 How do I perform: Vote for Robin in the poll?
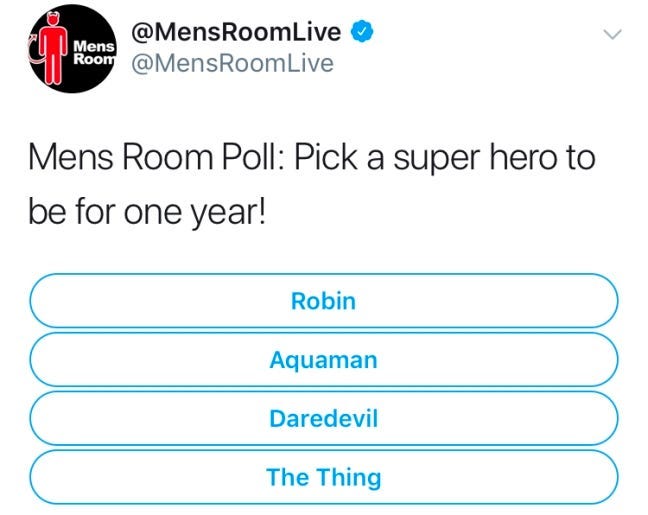pos(324,300)
